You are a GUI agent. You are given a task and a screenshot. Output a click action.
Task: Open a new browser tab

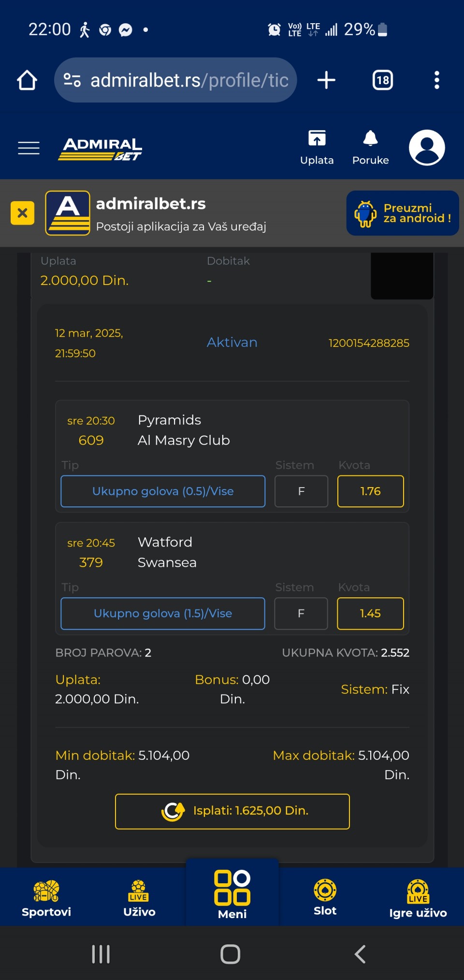326,80
